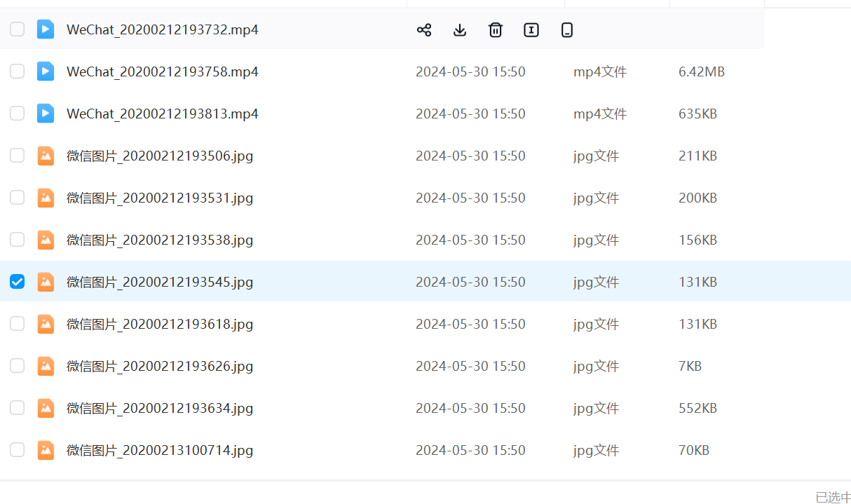851x504 pixels.
Task: Click the file name 微信图片_20200212193634.jpg
Action: coord(160,408)
